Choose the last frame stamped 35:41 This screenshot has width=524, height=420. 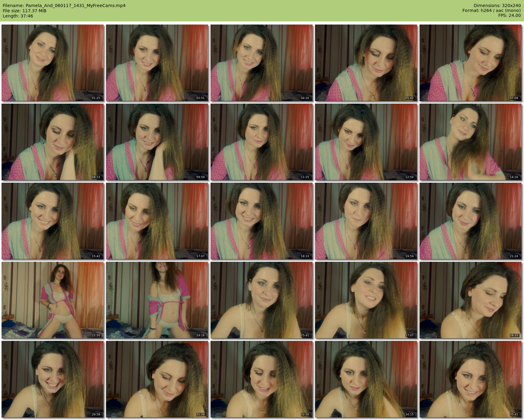coord(470,379)
